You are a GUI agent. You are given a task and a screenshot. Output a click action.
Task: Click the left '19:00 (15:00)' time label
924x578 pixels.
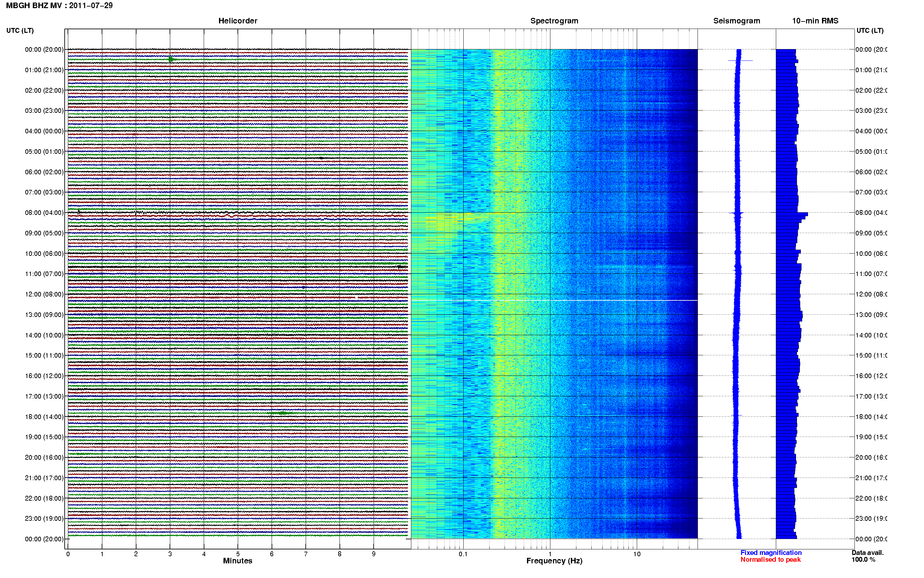(x=44, y=437)
